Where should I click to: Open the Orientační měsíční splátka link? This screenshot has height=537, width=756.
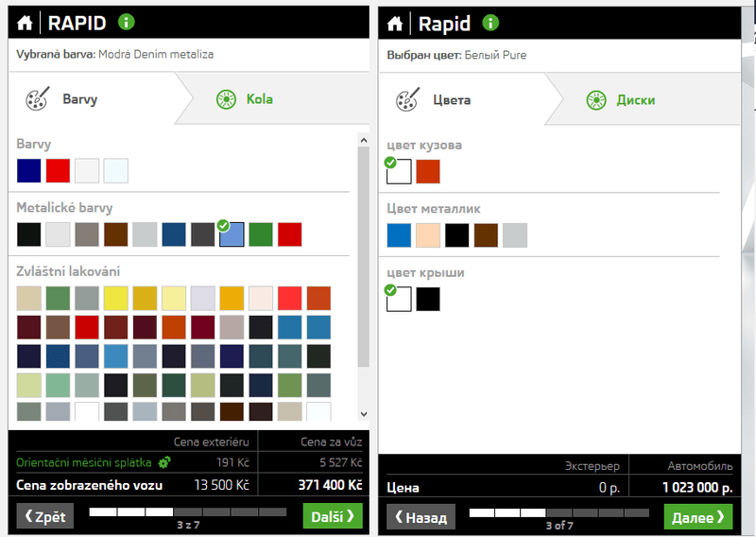point(83,462)
